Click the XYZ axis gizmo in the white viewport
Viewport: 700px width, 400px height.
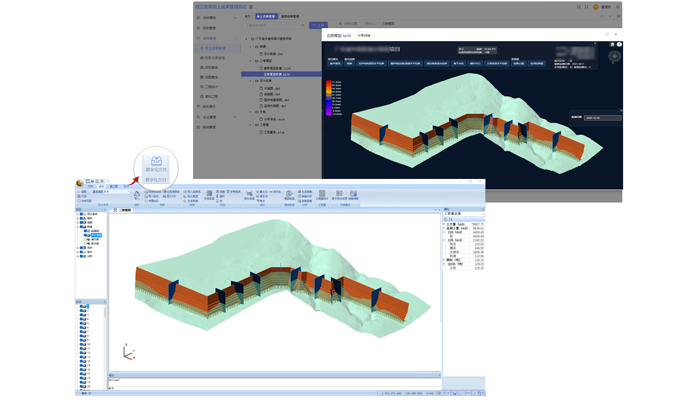point(127,352)
